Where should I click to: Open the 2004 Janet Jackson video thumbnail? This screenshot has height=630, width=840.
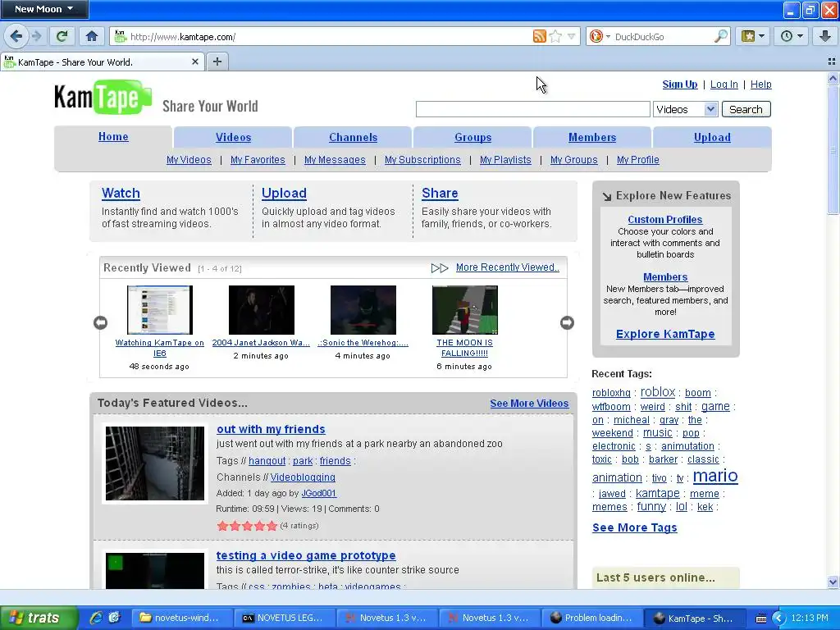coord(262,309)
